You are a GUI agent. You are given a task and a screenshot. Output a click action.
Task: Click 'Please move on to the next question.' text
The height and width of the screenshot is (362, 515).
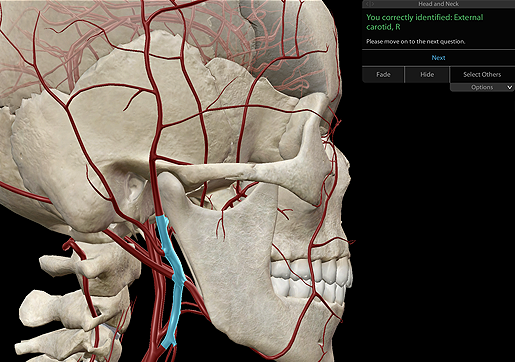[416, 42]
